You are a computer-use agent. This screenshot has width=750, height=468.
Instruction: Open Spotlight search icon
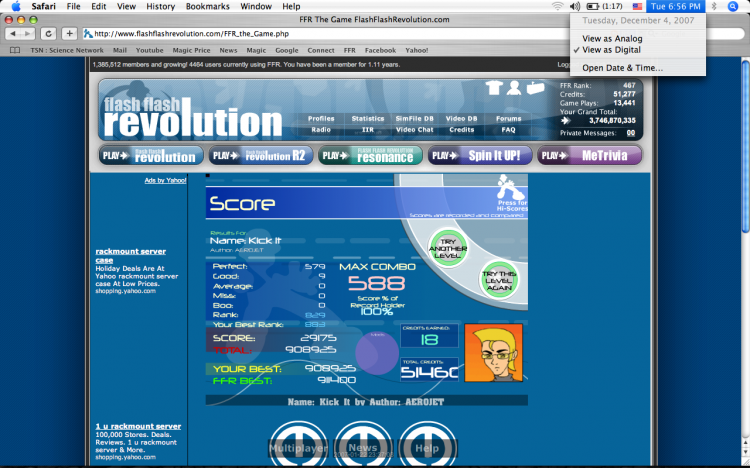[x=732, y=6]
